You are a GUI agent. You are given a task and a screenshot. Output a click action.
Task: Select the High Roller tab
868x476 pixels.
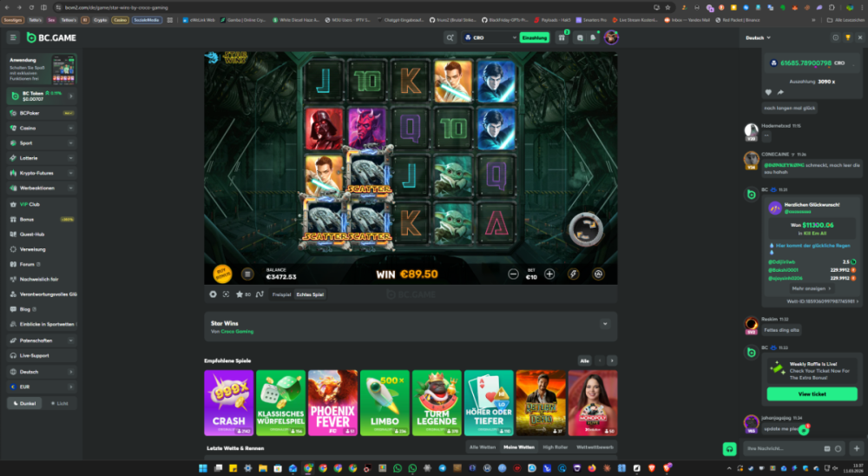[x=556, y=447]
